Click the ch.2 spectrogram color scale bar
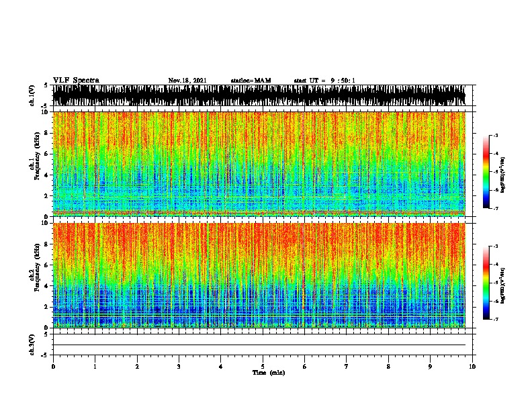The height and width of the screenshot is (411, 532). 486,283
